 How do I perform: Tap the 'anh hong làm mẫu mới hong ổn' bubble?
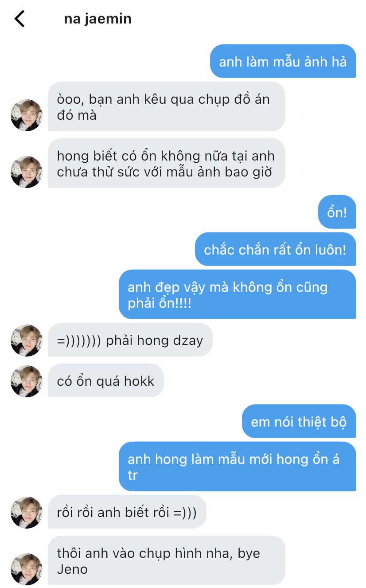click(x=238, y=466)
